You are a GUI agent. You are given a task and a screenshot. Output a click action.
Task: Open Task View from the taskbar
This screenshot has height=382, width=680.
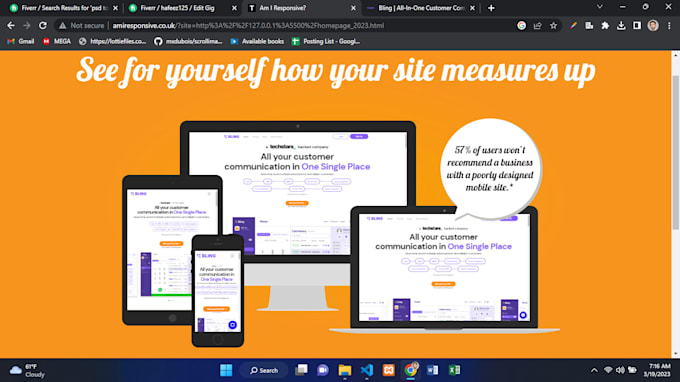pos(301,370)
